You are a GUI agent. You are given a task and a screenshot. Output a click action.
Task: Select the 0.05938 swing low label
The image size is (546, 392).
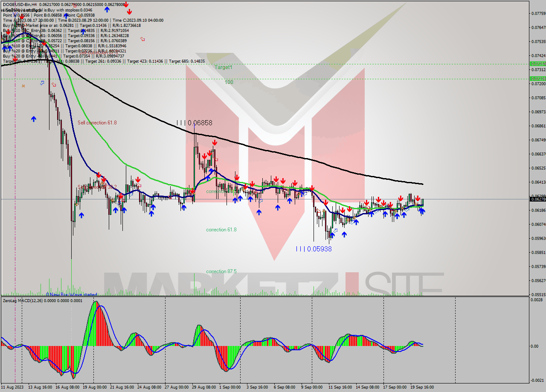tap(314, 249)
